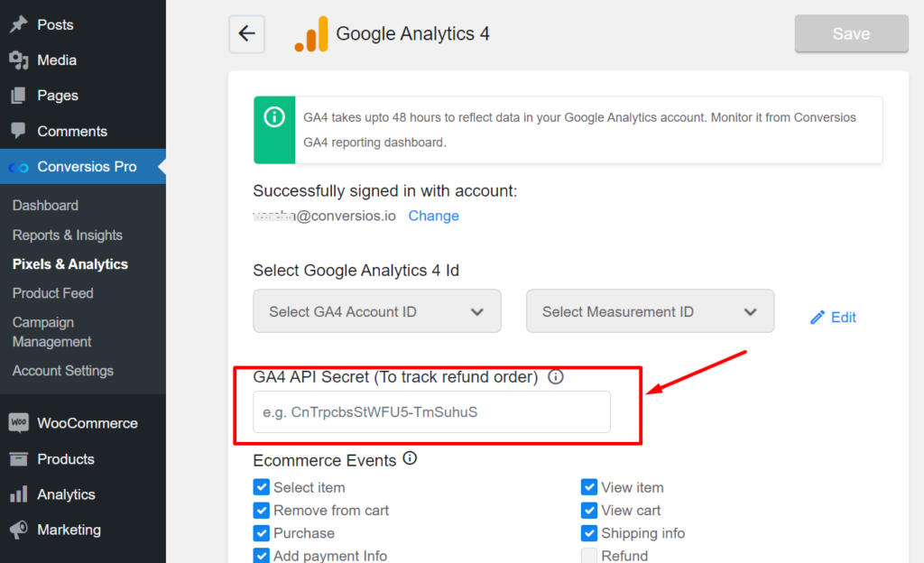The width and height of the screenshot is (924, 563).
Task: Click the 'Select Google Analytics 4 Id' heading
Action: tap(356, 271)
